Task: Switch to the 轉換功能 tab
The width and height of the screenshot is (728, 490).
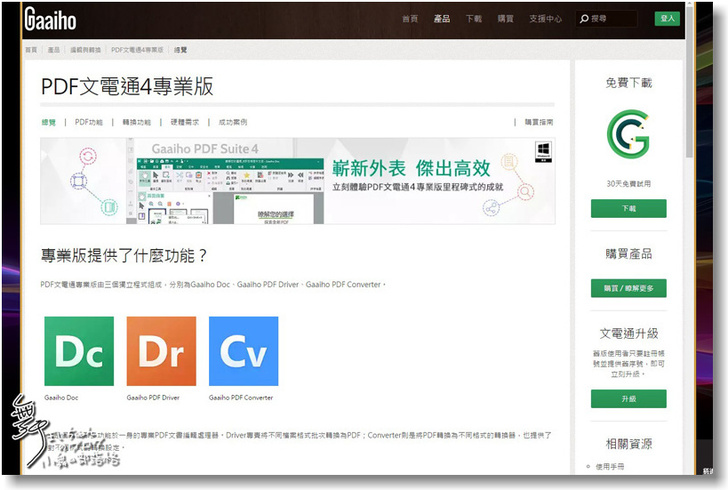Action: 137,122
